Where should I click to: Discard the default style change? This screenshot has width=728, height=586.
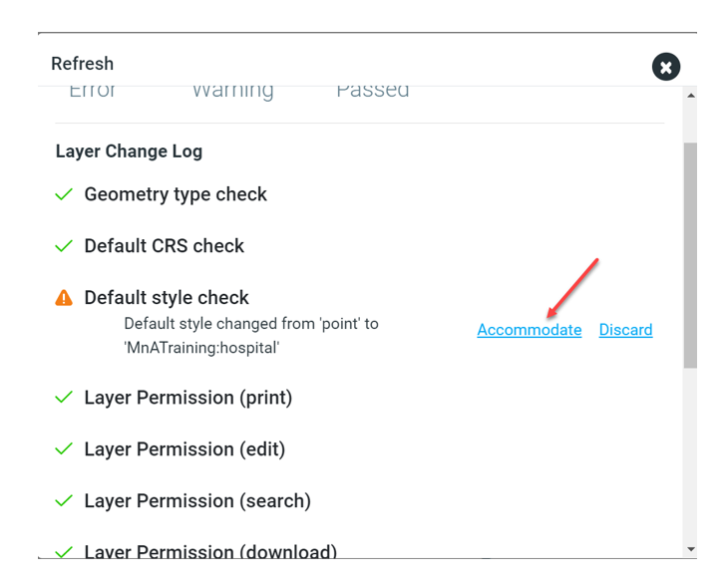click(x=625, y=330)
